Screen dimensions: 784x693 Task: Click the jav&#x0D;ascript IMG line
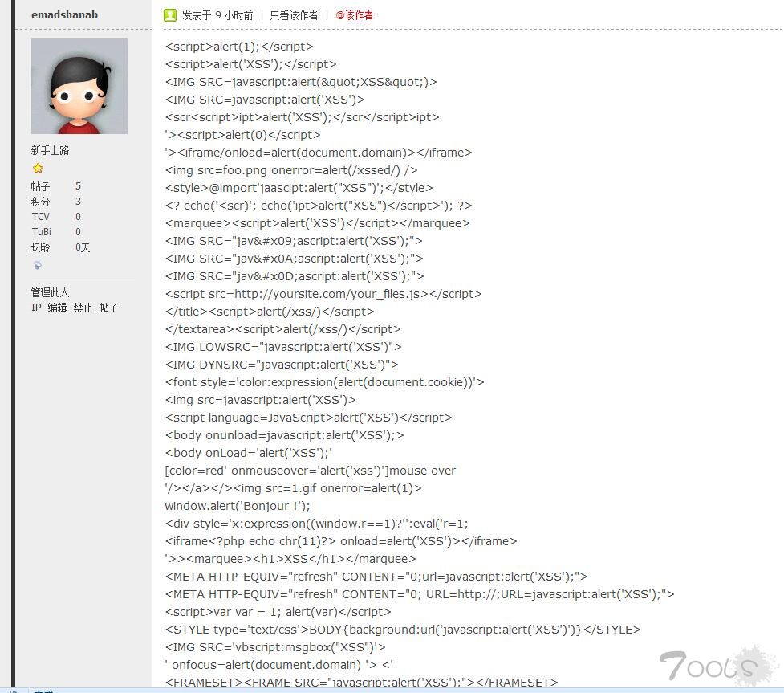pos(295,276)
